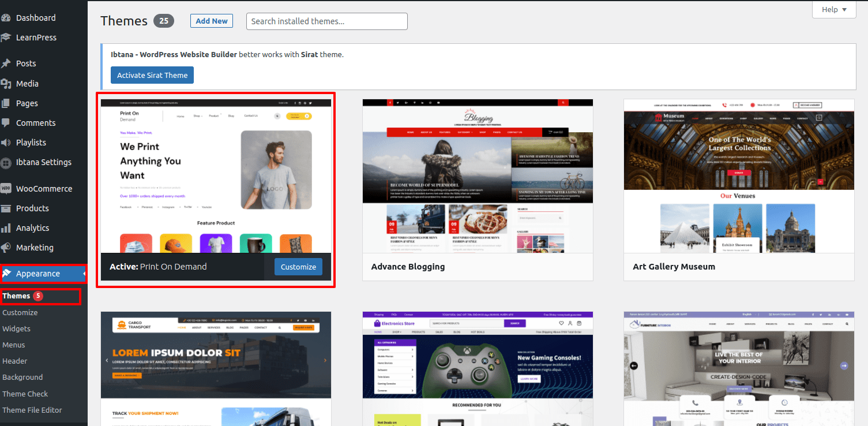
Task: Click the Activate Sirat Theme button
Action: (x=152, y=75)
